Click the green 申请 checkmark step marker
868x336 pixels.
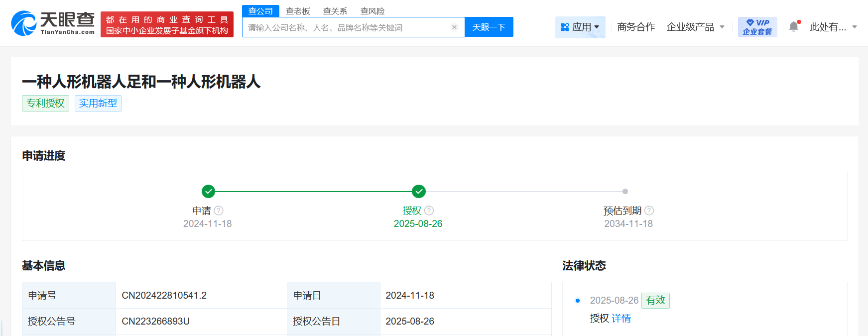pyautogui.click(x=208, y=191)
